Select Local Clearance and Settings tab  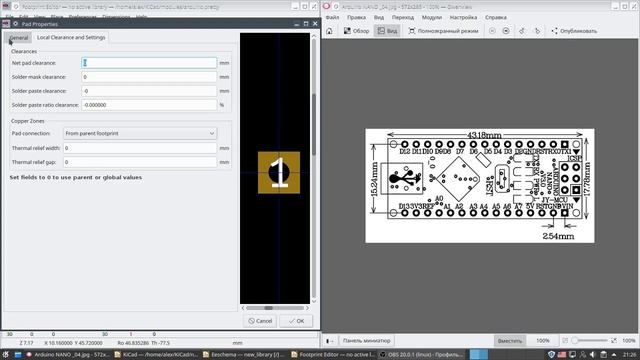71,37
